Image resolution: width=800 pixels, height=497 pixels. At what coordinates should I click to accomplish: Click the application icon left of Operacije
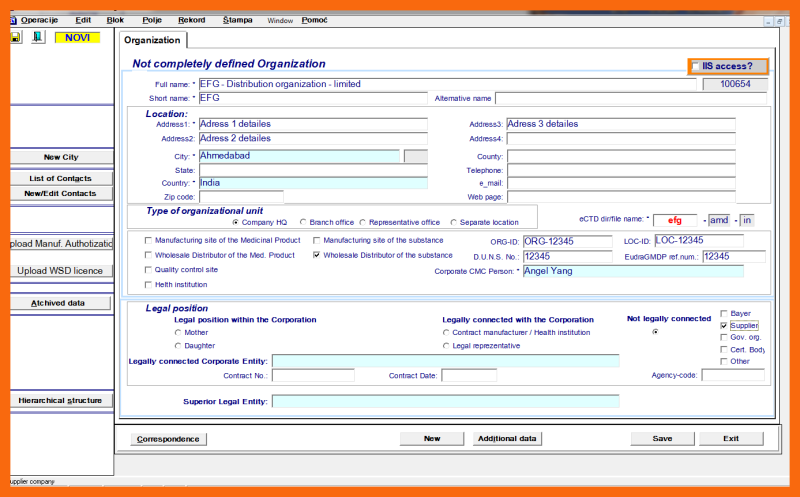(13, 20)
